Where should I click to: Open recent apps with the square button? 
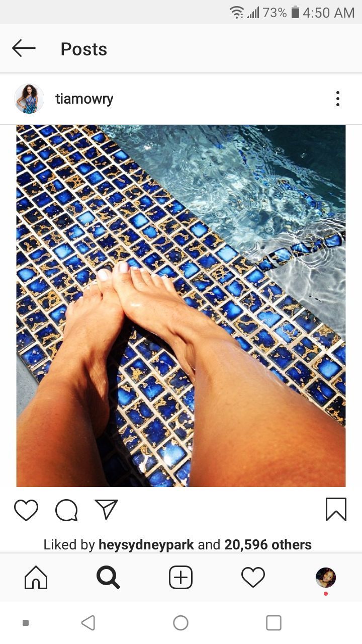pos(274,623)
